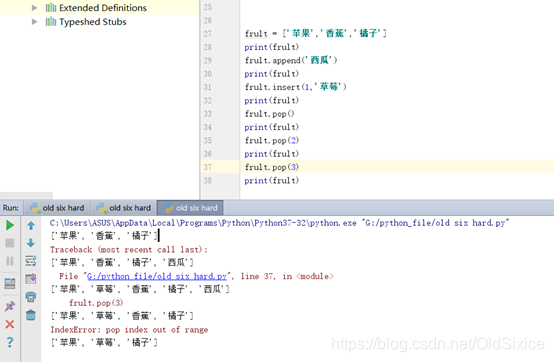Viewport: 554px width, 362px height.
Task: Click the console output list with five fruits
Action: [x=140, y=289]
